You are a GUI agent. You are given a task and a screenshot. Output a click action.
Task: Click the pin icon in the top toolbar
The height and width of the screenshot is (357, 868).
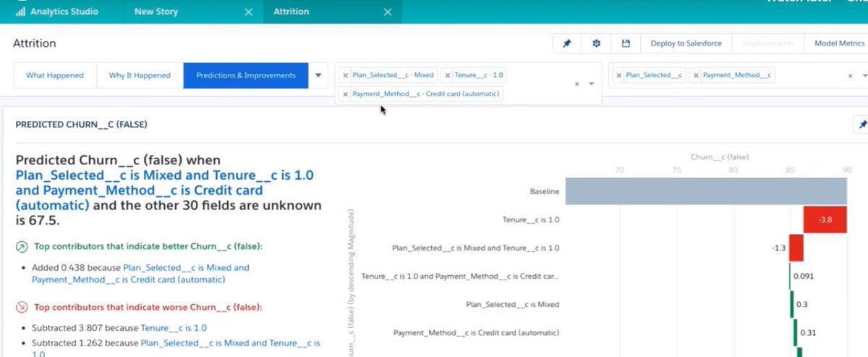click(x=567, y=43)
